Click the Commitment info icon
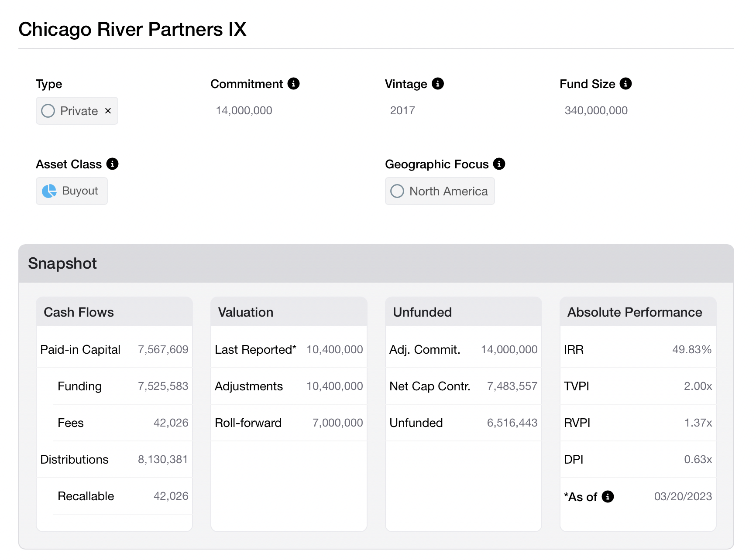756x560 pixels. 293,83
